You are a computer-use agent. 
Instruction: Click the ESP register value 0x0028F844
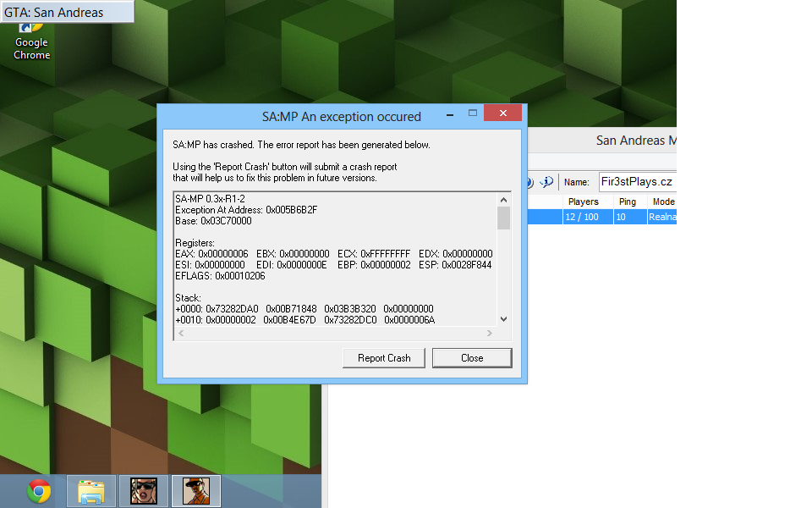click(x=467, y=265)
